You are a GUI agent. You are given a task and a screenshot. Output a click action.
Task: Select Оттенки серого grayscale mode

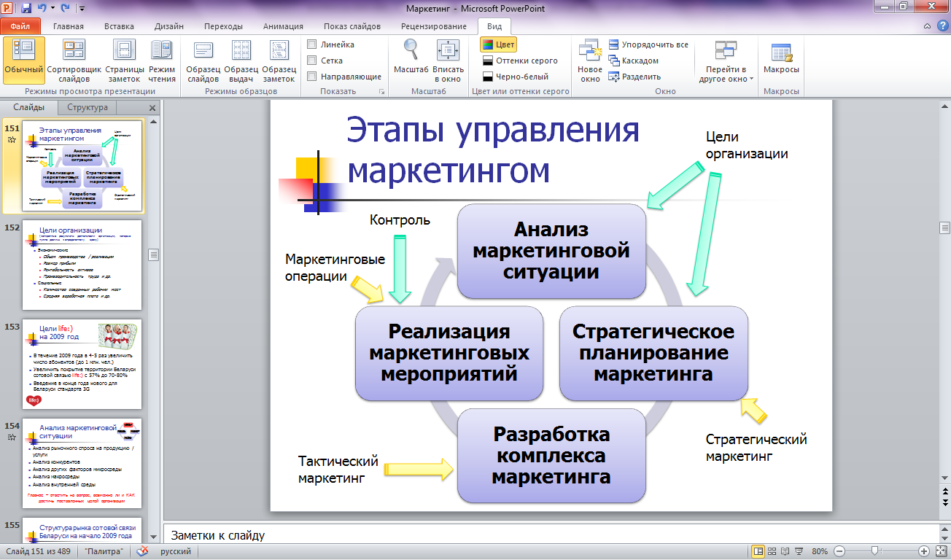point(520,61)
